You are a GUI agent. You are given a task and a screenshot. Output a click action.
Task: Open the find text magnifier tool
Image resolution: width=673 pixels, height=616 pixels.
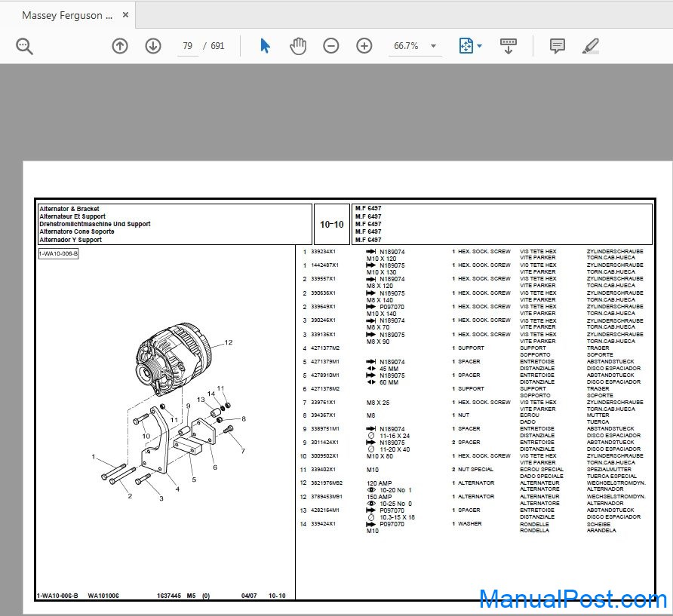pyautogui.click(x=24, y=46)
